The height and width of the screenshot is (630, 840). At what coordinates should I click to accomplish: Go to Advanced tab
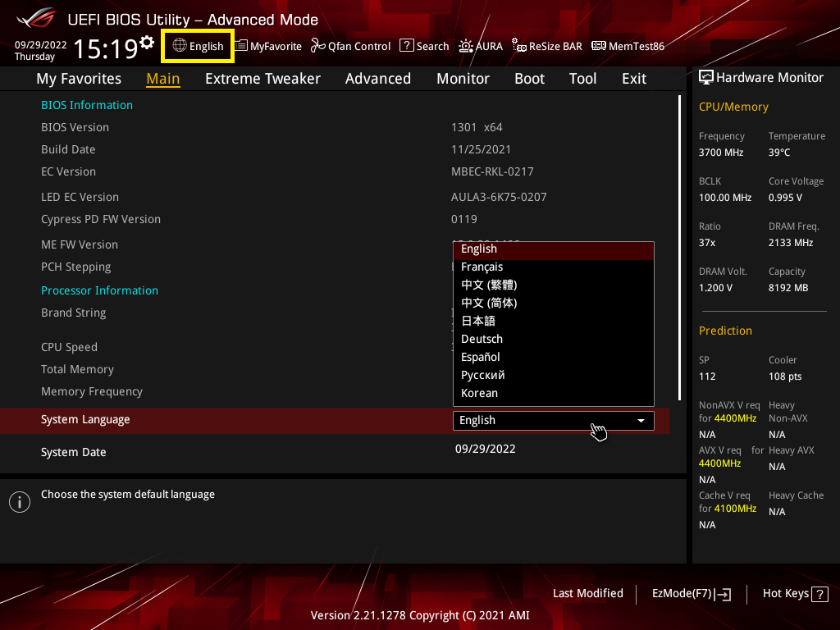[377, 79]
